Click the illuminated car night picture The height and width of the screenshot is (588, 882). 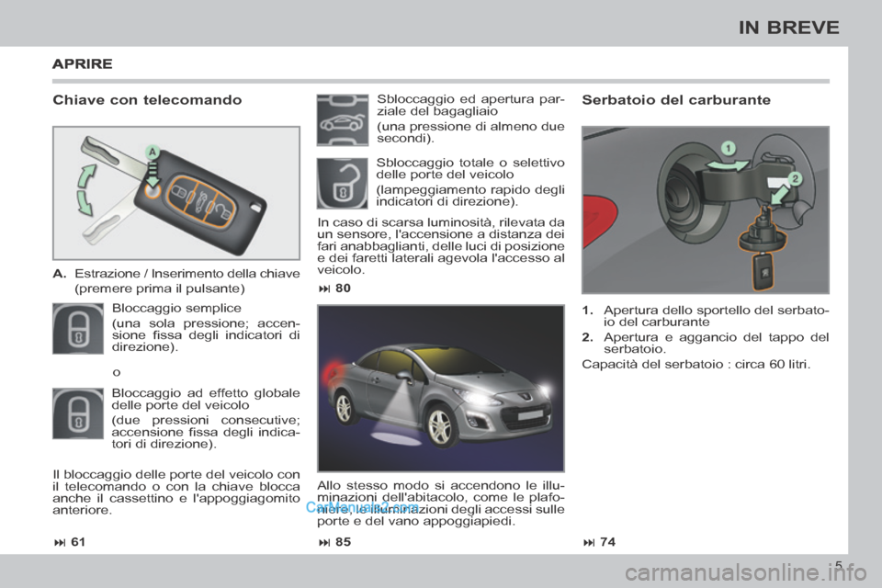[441, 389]
